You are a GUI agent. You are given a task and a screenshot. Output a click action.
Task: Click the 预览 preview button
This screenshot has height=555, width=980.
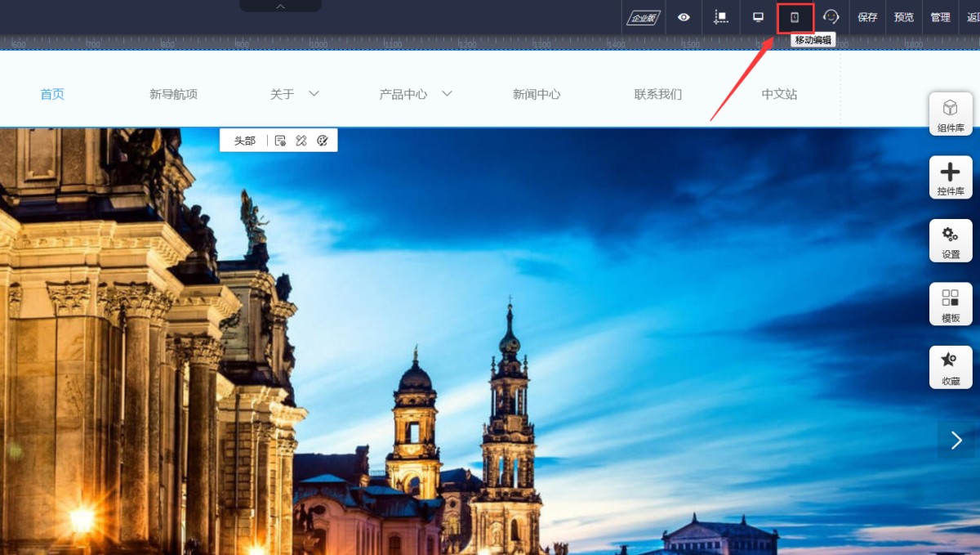coord(903,17)
